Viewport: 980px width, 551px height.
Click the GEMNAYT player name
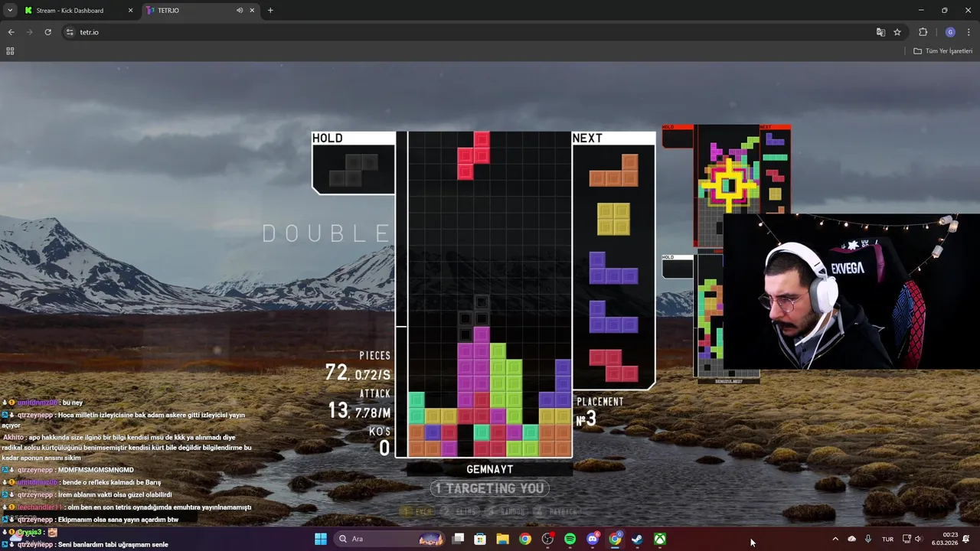click(x=490, y=469)
